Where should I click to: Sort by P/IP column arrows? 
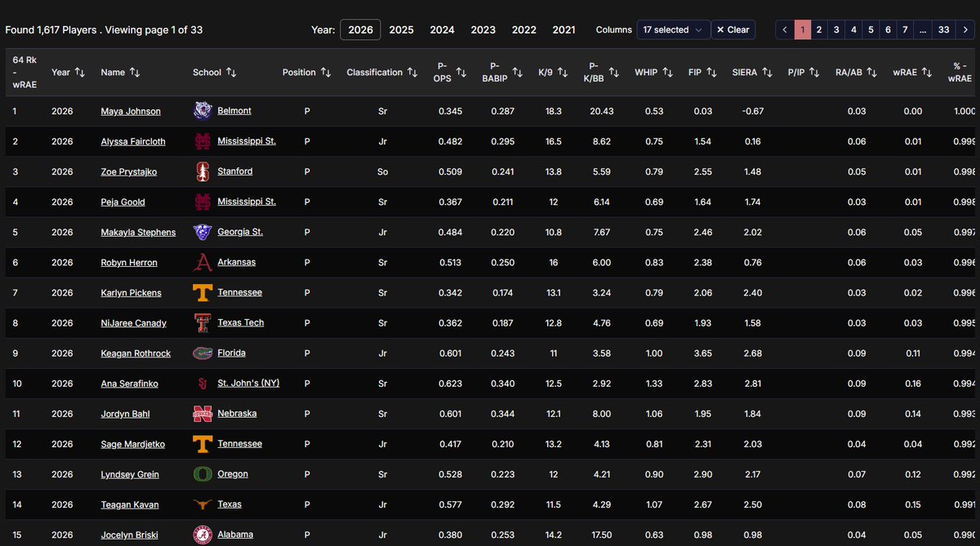point(815,72)
